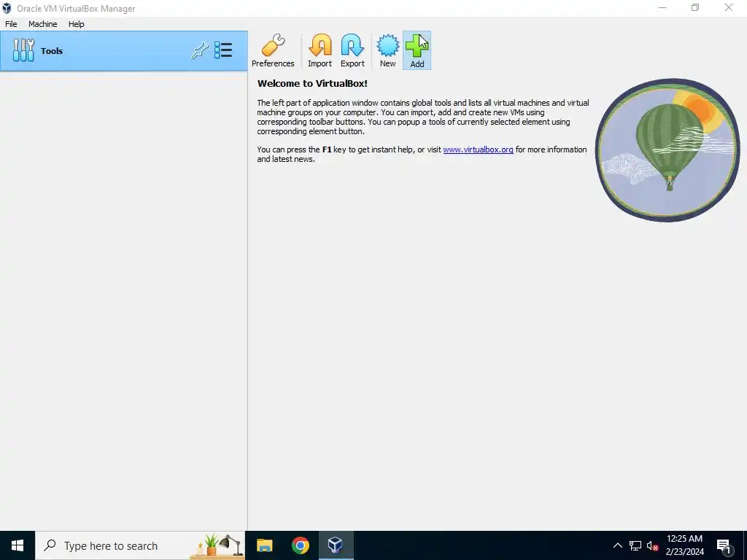Open the Windows Start menu
The width and height of the screenshot is (747, 560).
coord(18,545)
